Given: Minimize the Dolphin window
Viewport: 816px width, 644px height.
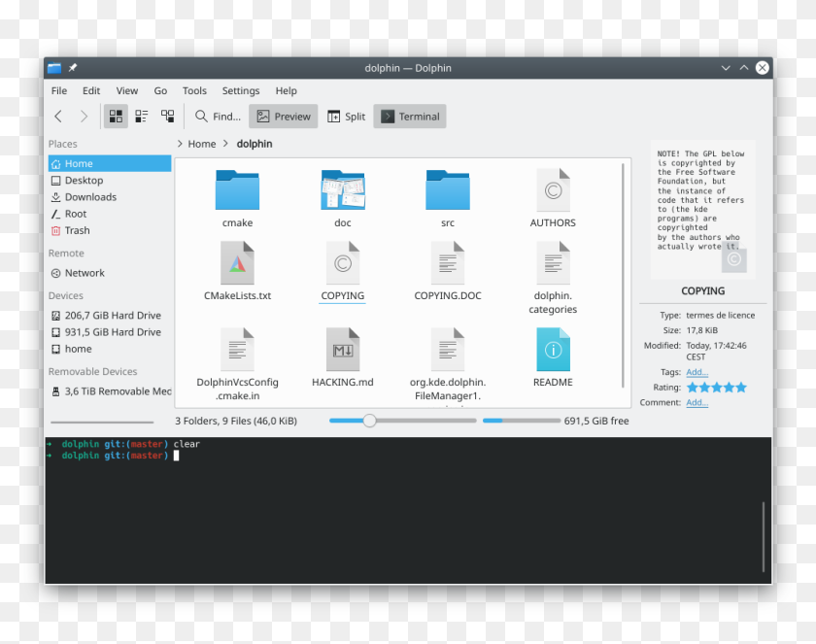Looking at the screenshot, I should pos(726,68).
